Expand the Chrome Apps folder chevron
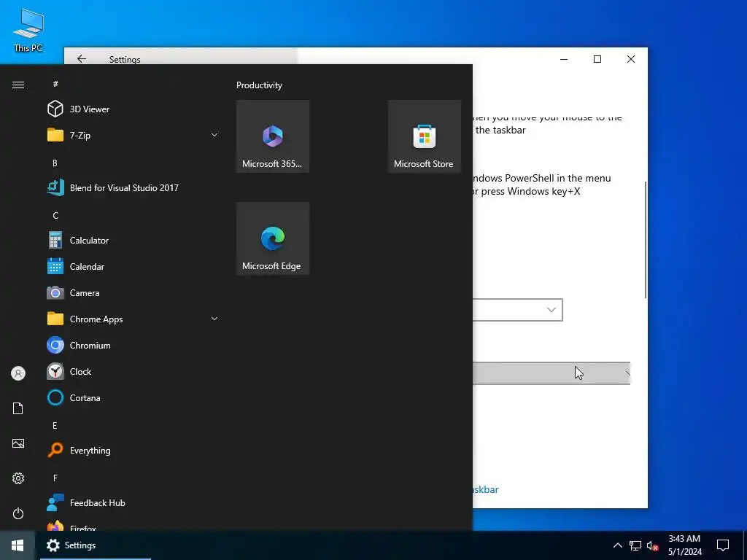 214,319
